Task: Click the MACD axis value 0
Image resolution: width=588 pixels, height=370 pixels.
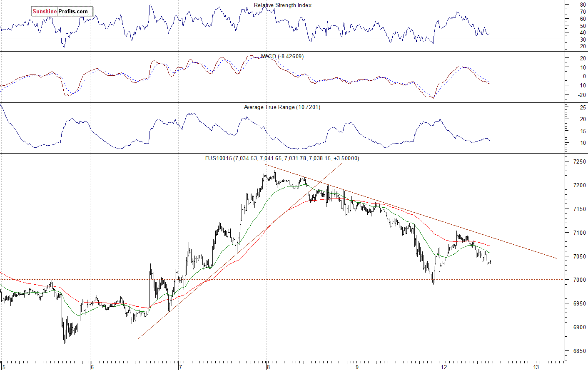Action: click(585, 77)
